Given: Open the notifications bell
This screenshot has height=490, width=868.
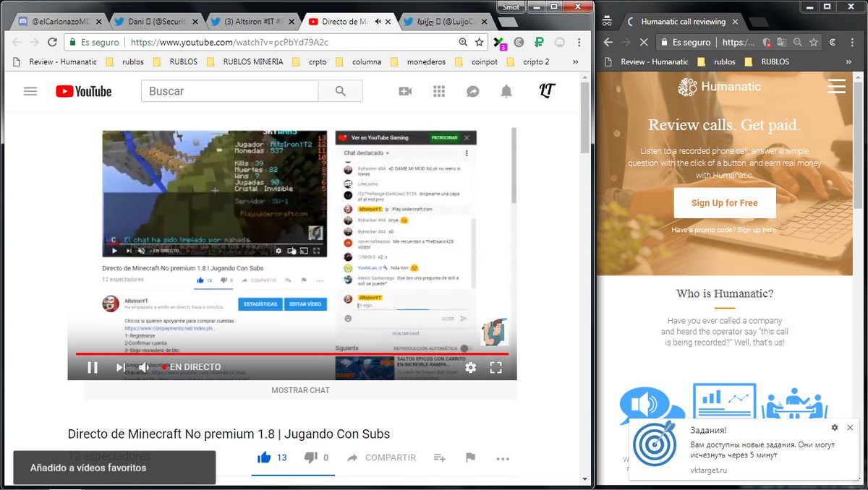Looking at the screenshot, I should (506, 91).
